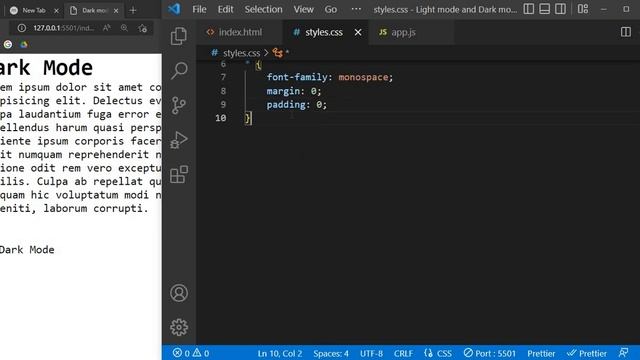
Task: Add this page to favorites star
Action: (x=142, y=28)
